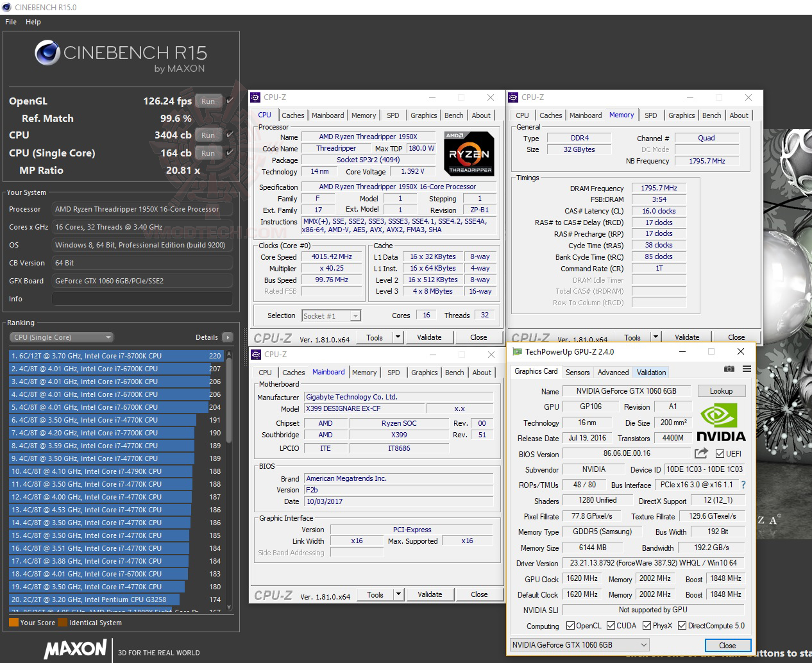Click the screenshot camera icon in GPU-Z
Image resolution: width=812 pixels, height=663 pixels.
[x=729, y=369]
